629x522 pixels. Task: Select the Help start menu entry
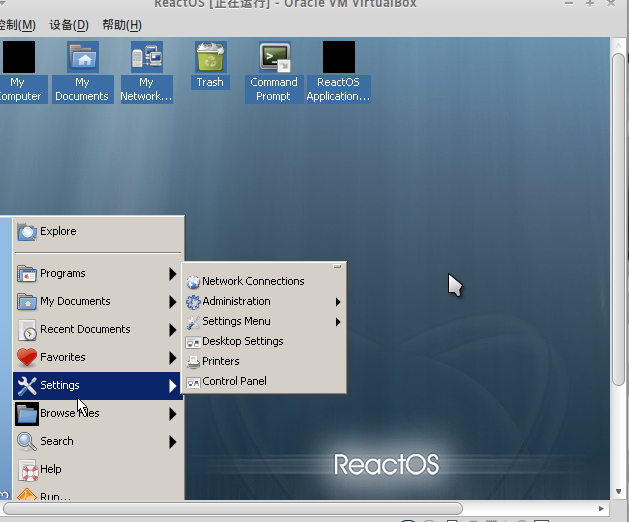click(x=98, y=469)
